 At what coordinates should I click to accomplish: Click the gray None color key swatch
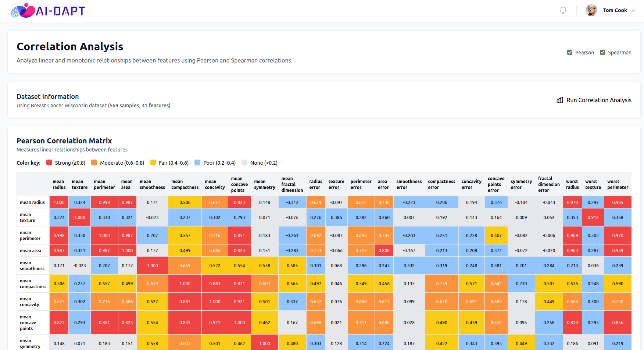(244, 162)
